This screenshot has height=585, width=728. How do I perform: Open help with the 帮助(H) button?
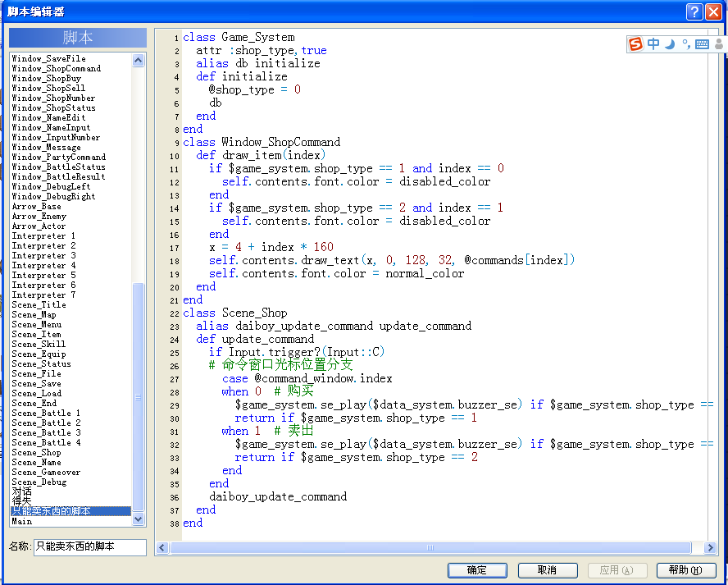[685, 570]
